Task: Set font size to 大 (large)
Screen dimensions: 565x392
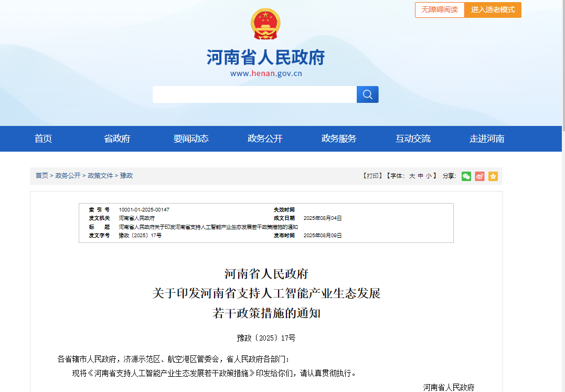Action: [412, 176]
